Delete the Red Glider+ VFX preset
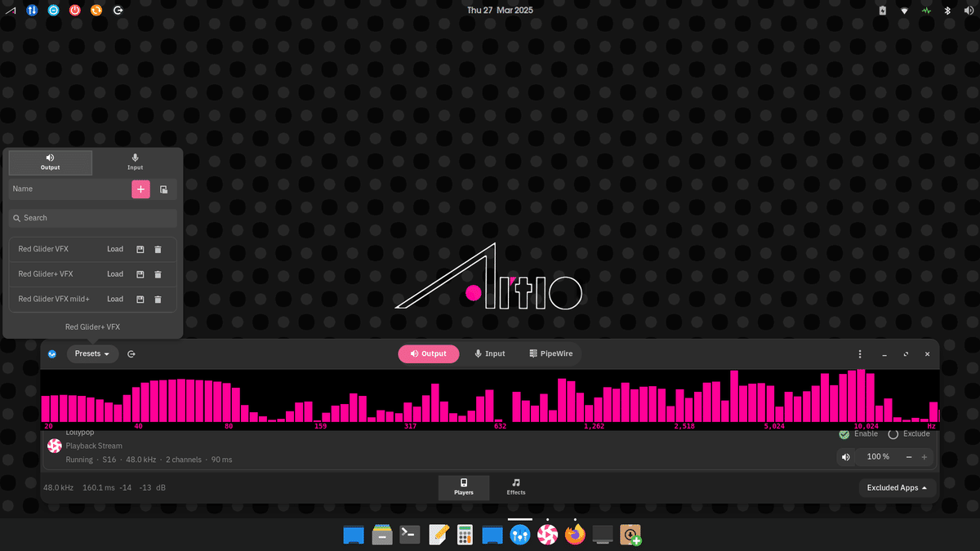This screenshot has height=551, width=980. tap(158, 273)
